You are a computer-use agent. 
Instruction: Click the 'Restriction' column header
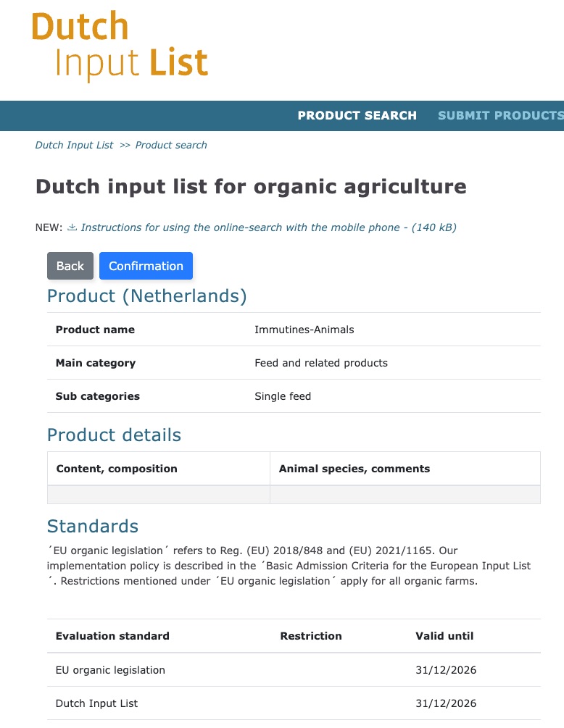coord(310,636)
